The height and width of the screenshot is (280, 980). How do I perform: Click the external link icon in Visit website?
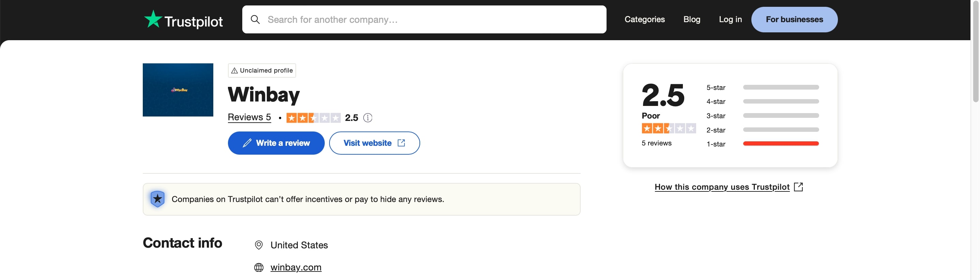pos(401,143)
